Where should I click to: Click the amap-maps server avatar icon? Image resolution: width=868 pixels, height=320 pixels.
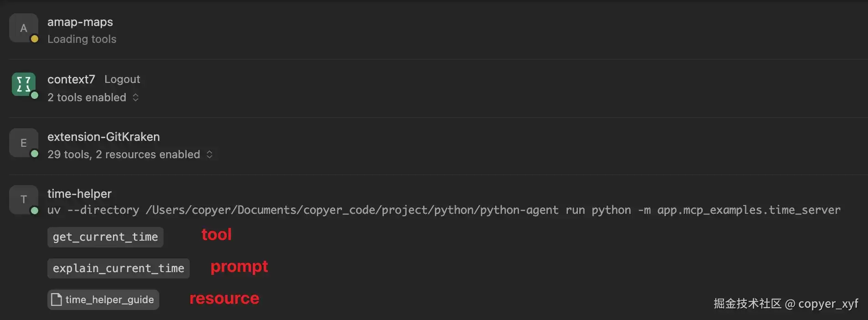[x=23, y=28]
